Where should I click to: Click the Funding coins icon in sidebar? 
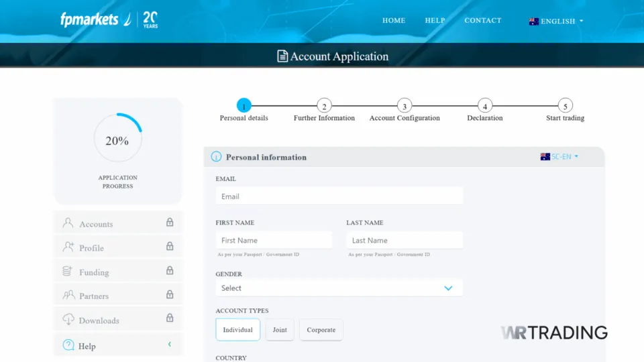click(67, 271)
